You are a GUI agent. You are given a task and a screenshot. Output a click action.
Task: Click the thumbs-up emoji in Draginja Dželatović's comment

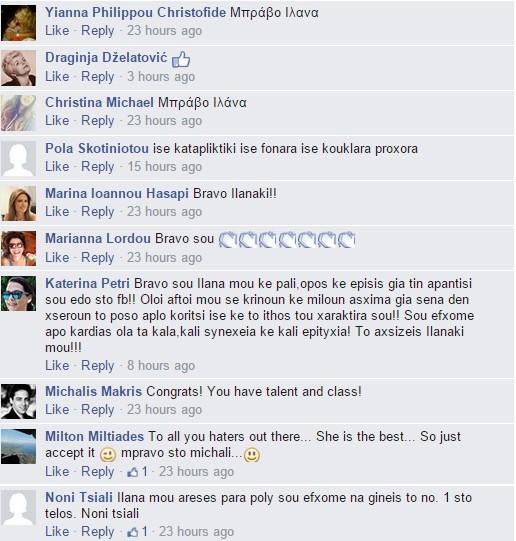click(181, 59)
